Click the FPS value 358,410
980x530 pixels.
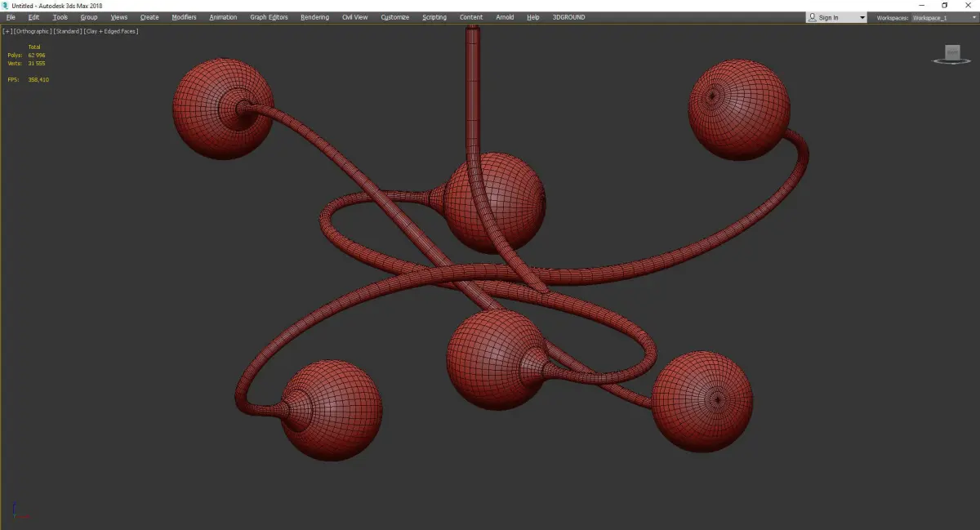tap(38, 79)
